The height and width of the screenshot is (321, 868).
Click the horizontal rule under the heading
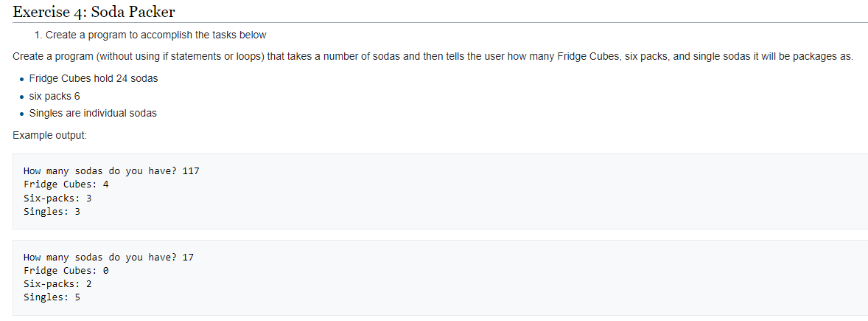[440, 23]
